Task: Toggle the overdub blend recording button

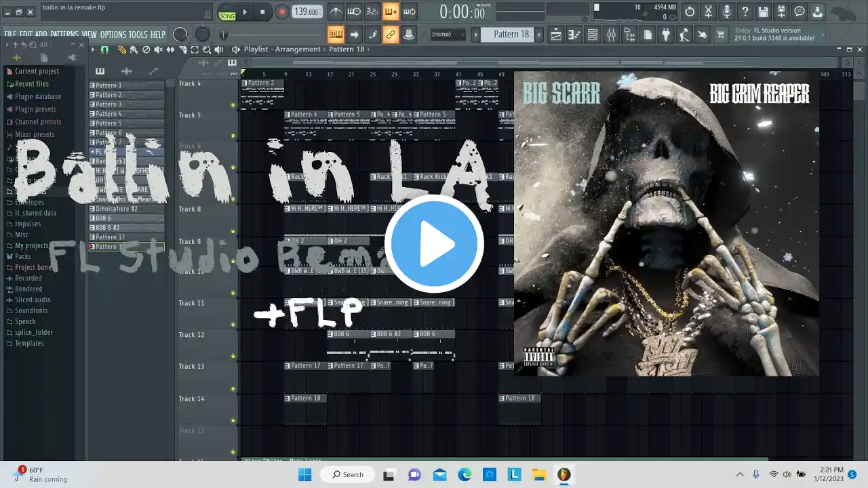Action: 391,12
